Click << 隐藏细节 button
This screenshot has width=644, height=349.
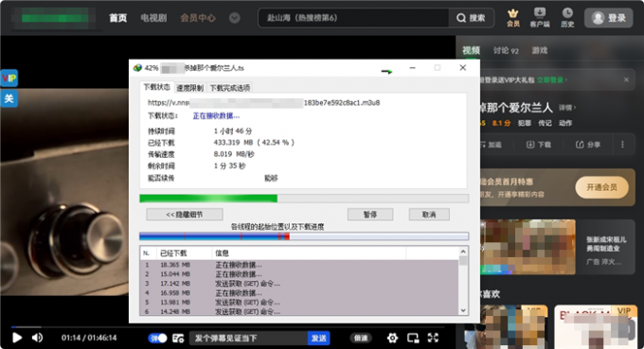pyautogui.click(x=185, y=215)
